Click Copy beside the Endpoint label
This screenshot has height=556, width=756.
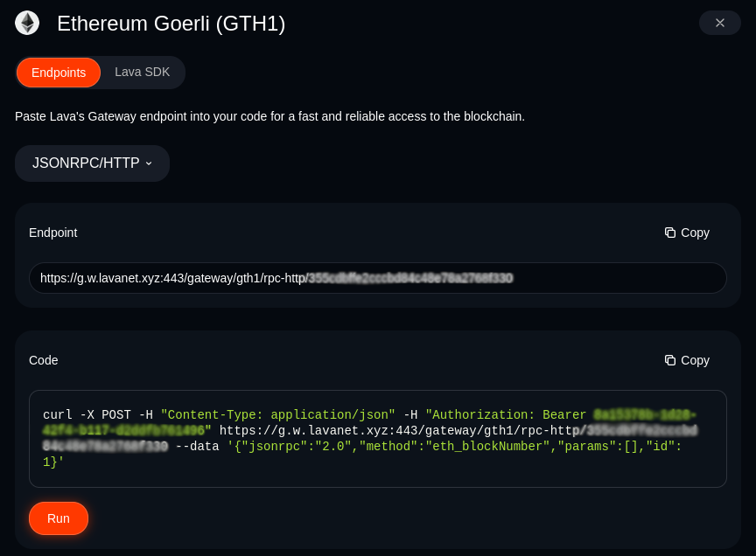(x=687, y=233)
